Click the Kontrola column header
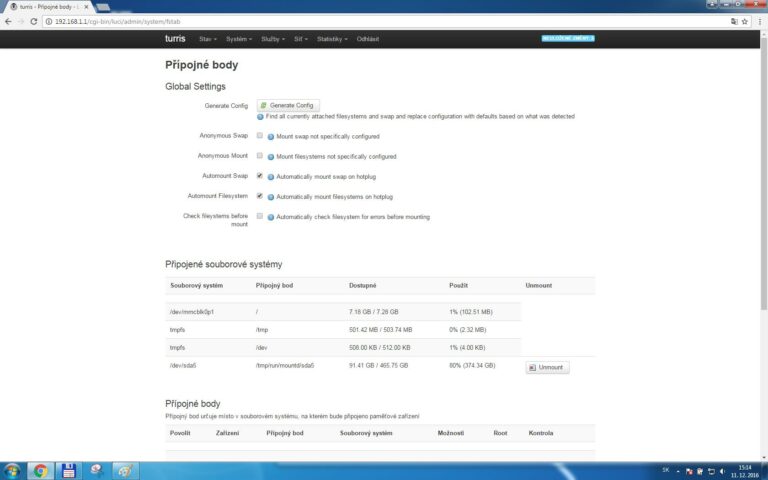768x480 pixels. pos(541,433)
